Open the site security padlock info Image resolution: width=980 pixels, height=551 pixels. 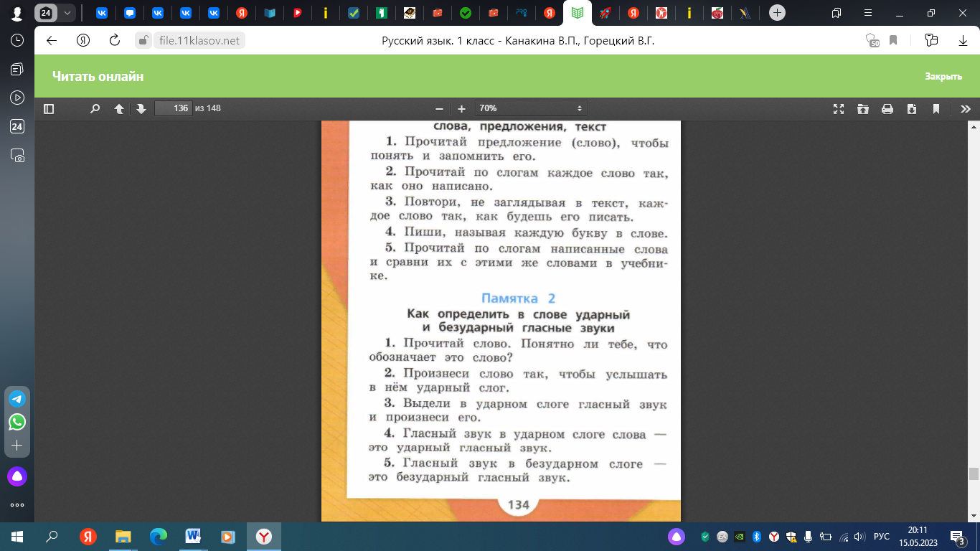[x=143, y=41]
